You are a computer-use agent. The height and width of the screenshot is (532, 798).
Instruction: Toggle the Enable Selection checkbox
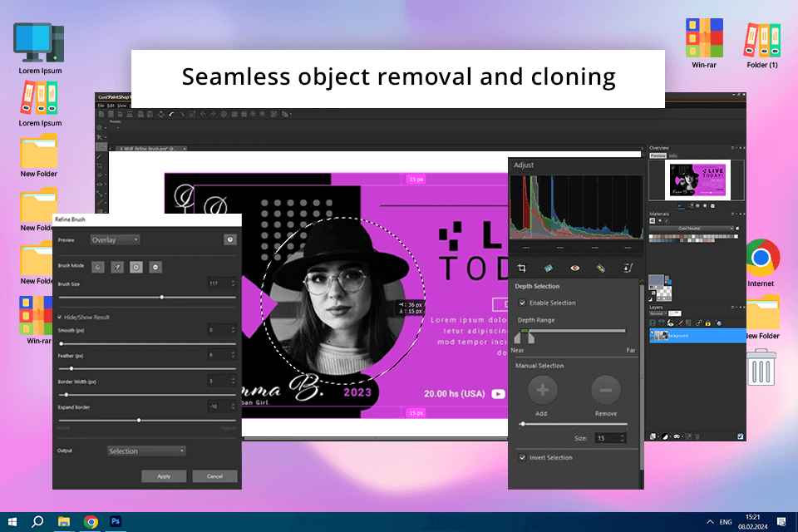tap(522, 303)
